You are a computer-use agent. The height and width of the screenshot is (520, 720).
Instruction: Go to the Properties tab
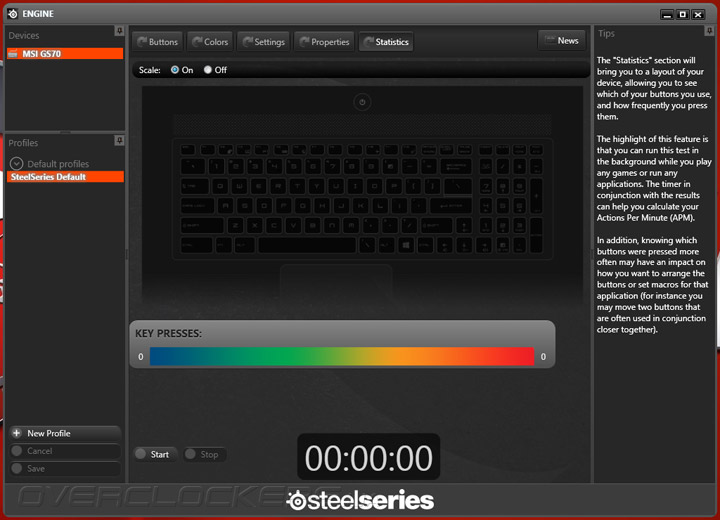click(324, 42)
